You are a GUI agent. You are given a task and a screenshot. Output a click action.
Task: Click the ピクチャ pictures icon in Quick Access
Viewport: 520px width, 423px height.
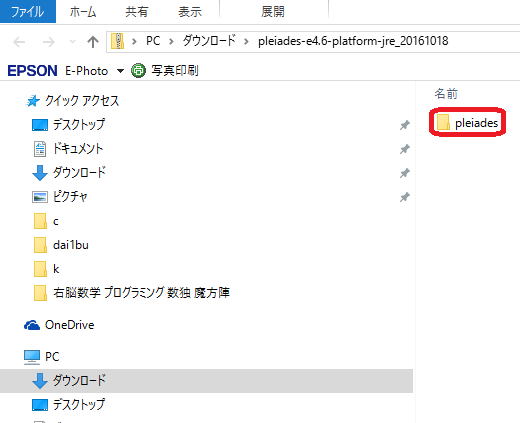[40, 197]
